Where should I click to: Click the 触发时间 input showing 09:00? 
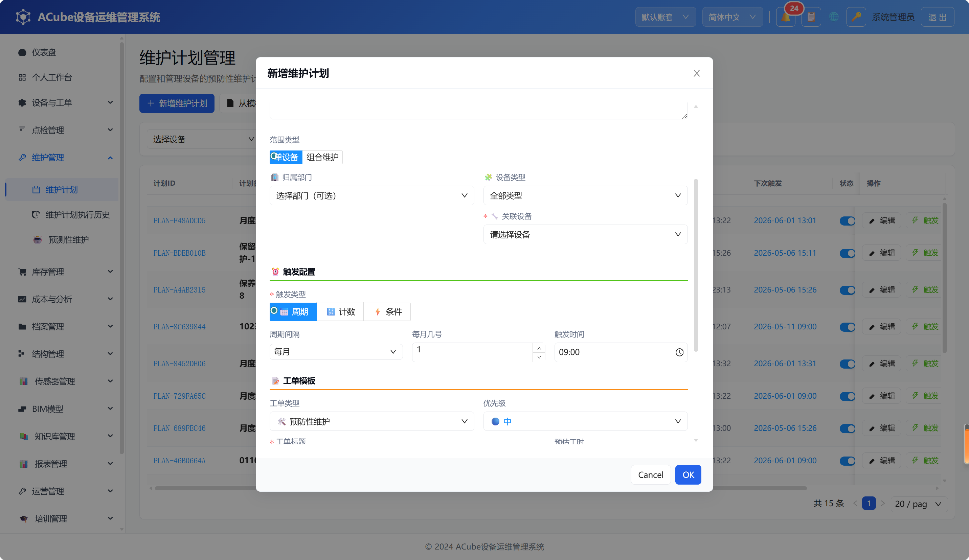(x=621, y=352)
